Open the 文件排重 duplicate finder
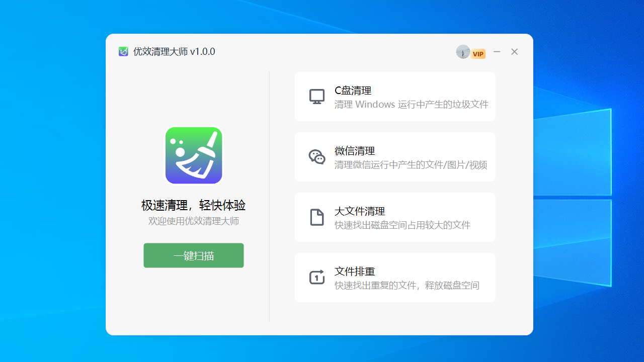644x362 pixels. click(395, 278)
